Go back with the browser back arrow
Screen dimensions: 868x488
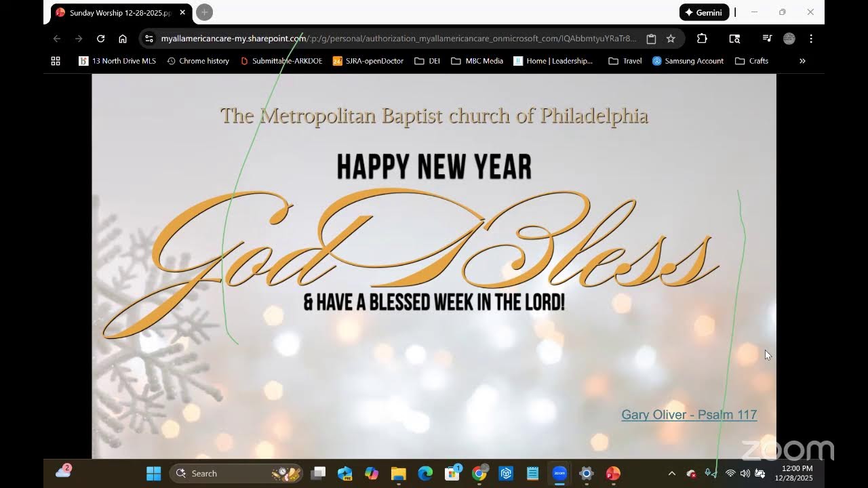pyautogui.click(x=57, y=39)
